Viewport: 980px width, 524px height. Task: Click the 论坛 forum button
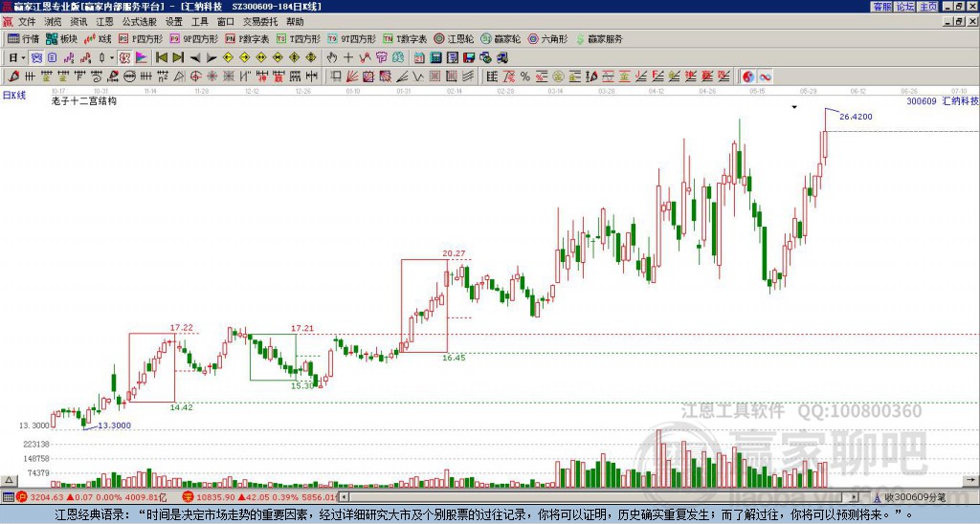point(905,7)
